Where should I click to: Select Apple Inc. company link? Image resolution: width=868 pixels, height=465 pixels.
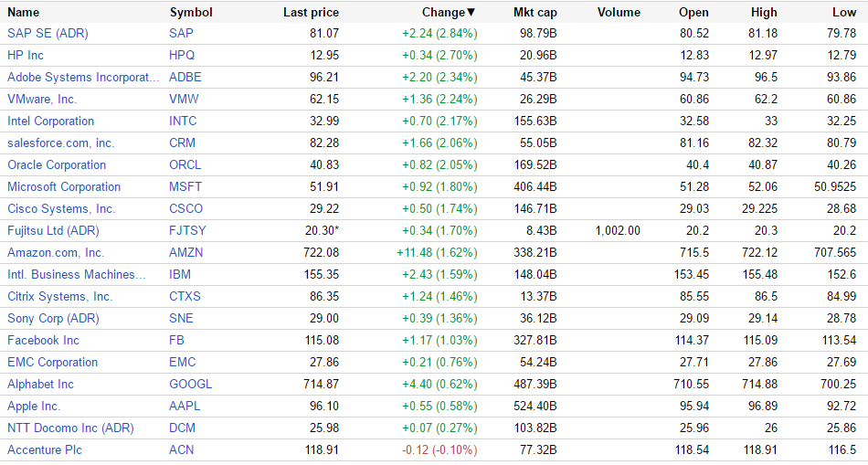(x=34, y=406)
